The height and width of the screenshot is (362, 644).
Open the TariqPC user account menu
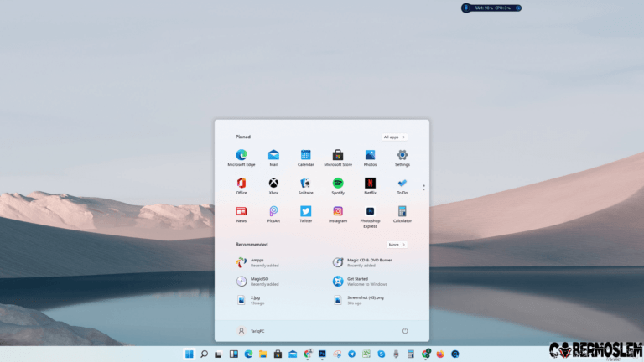[251, 331]
